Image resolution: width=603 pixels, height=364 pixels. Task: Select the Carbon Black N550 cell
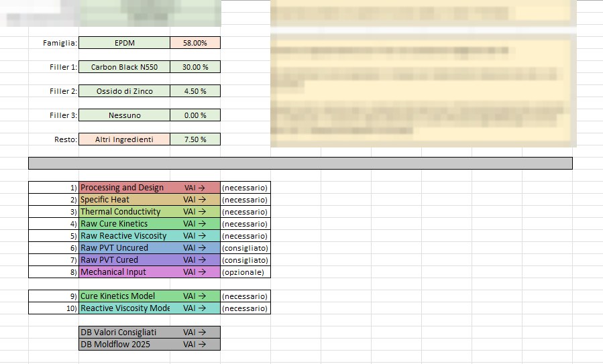click(124, 67)
